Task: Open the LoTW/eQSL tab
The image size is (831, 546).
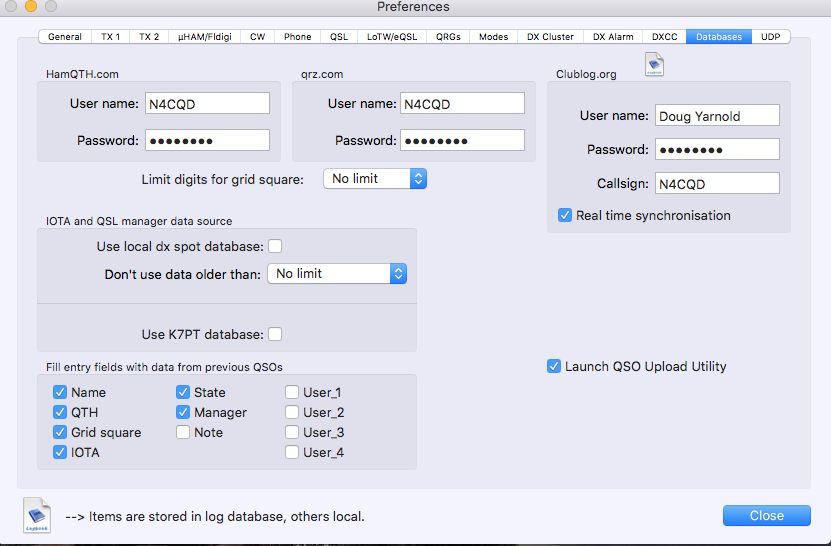Action: 391,37
